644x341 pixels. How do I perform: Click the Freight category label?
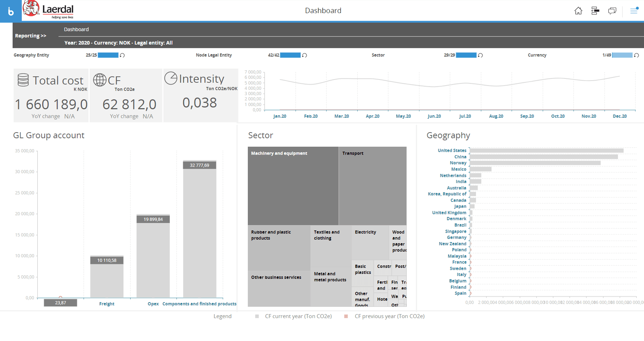coord(107,304)
